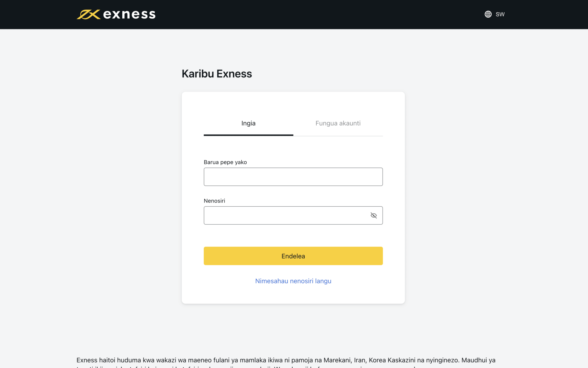588x368 pixels.
Task: Open language selector via globe icon
Action: click(488, 14)
